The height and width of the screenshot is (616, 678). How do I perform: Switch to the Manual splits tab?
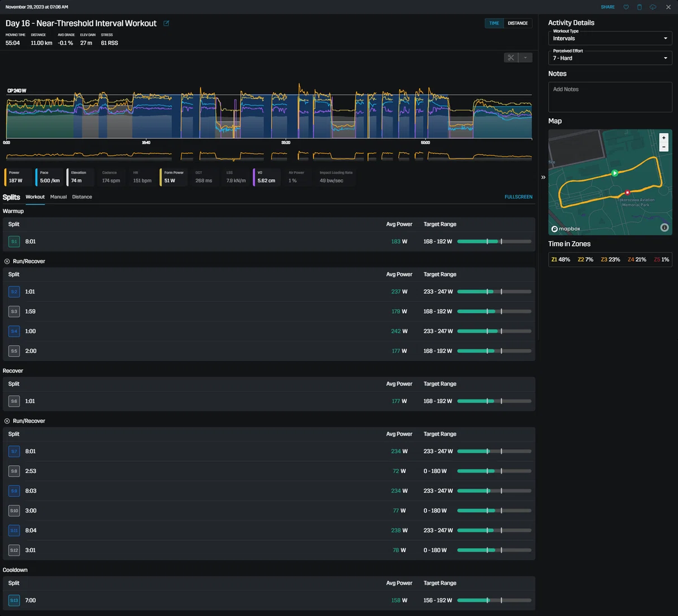pyautogui.click(x=58, y=197)
